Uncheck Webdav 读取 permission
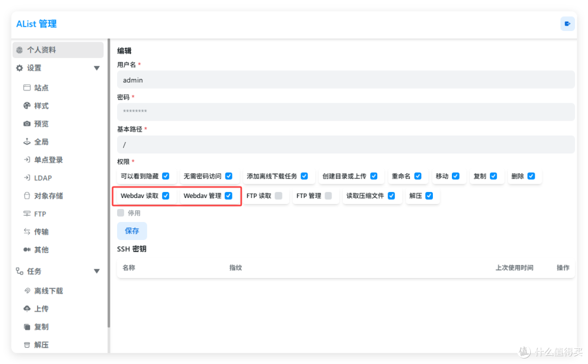Viewport: 588px width, 364px height. tap(166, 196)
